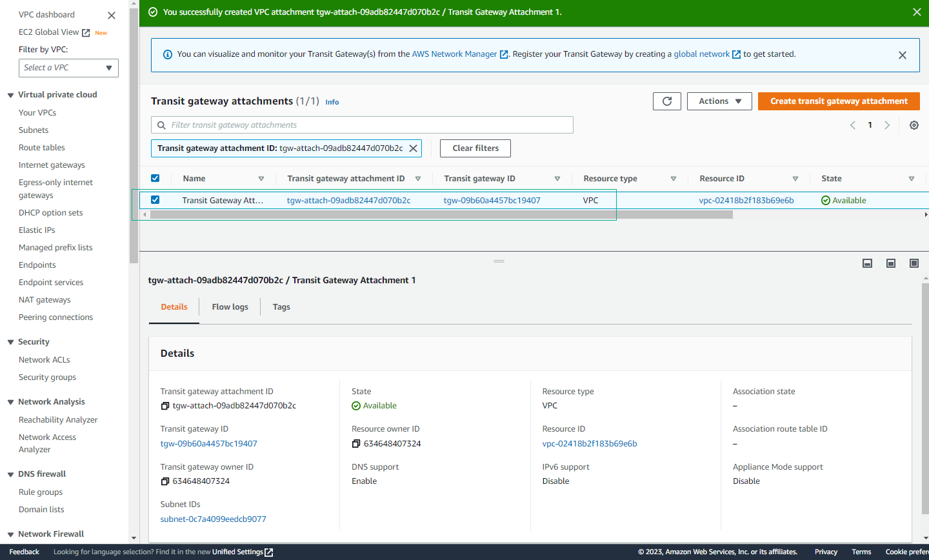Open the global network link

tap(707, 54)
